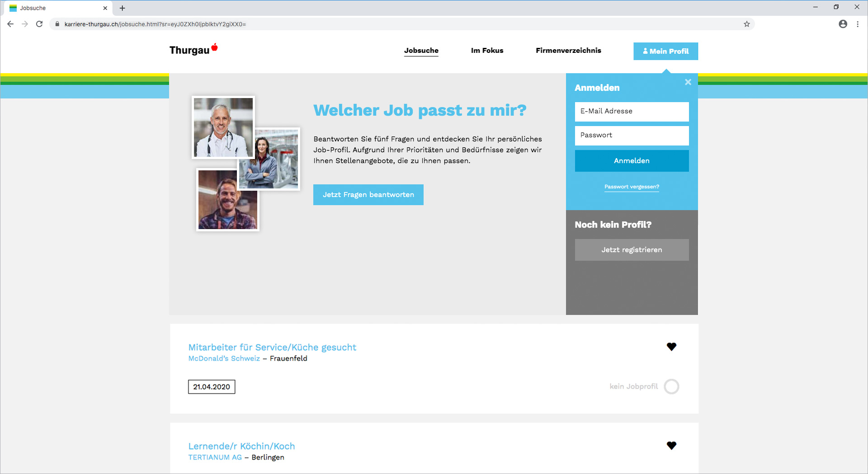Open Firmenverzeichnis in navigation
The image size is (868, 474).
pyautogui.click(x=568, y=51)
